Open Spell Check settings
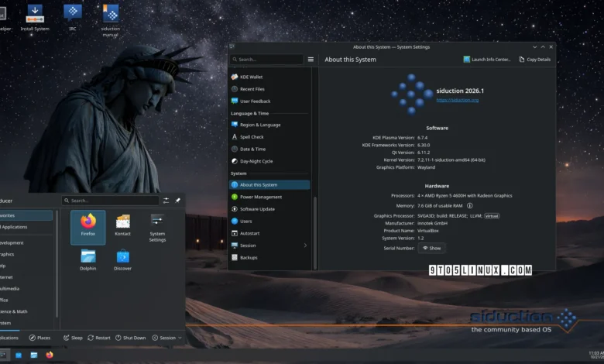604x364 pixels. coord(269,137)
